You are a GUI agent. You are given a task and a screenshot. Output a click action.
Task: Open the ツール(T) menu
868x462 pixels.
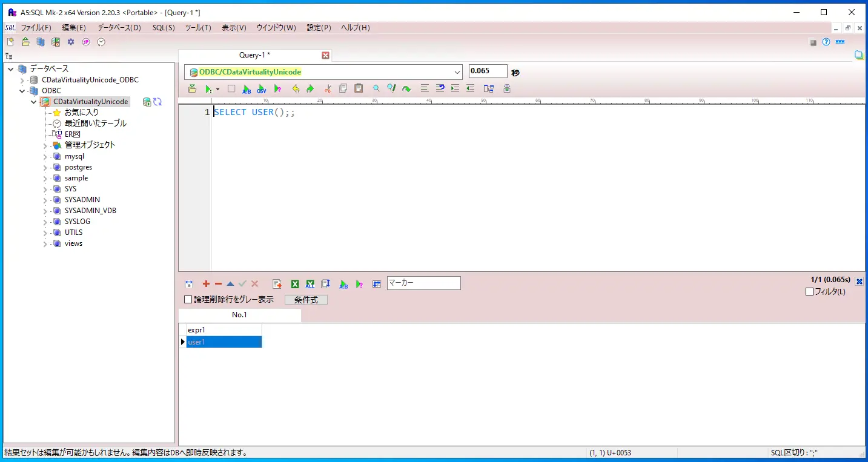click(x=198, y=28)
